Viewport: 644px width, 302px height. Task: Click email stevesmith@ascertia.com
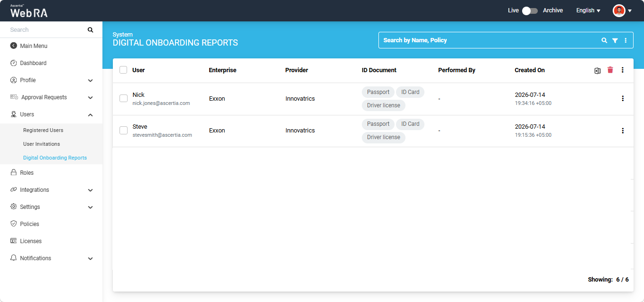pos(162,135)
